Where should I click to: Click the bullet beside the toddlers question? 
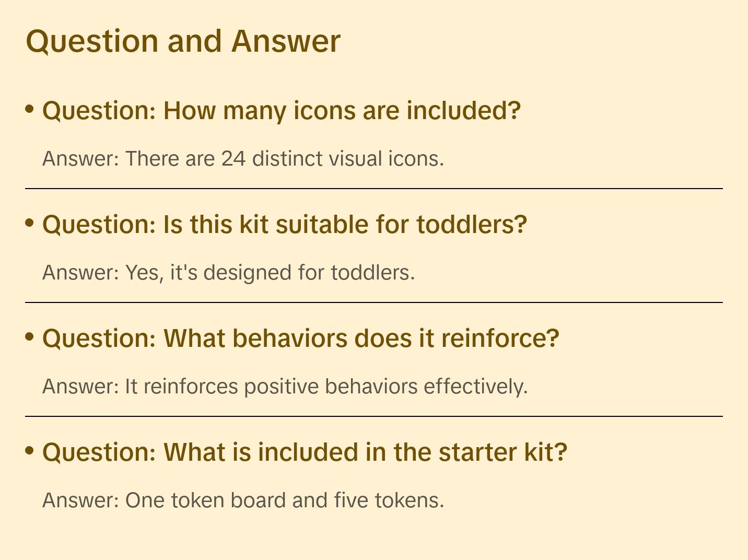[x=30, y=223]
